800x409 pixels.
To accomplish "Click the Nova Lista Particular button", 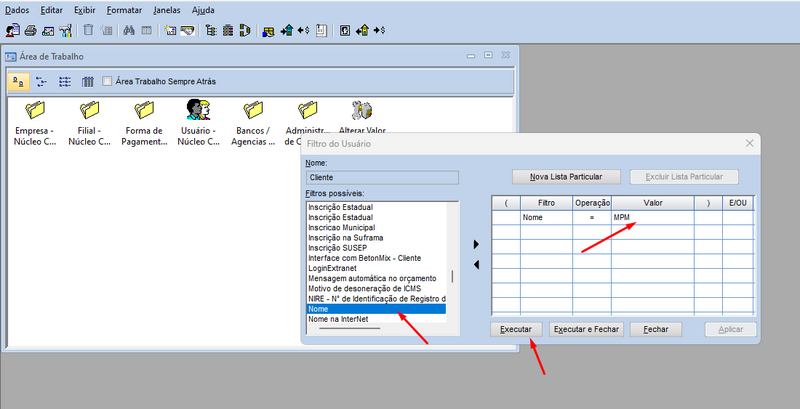I will [566, 177].
